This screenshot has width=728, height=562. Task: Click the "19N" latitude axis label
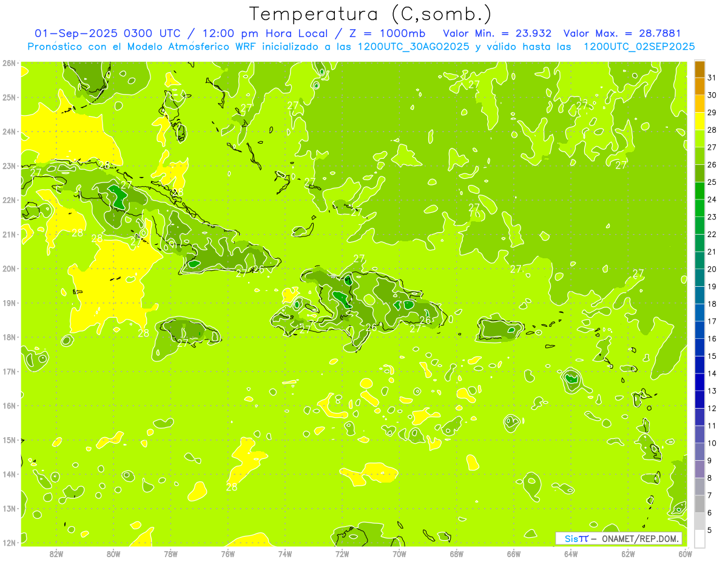(x=8, y=303)
